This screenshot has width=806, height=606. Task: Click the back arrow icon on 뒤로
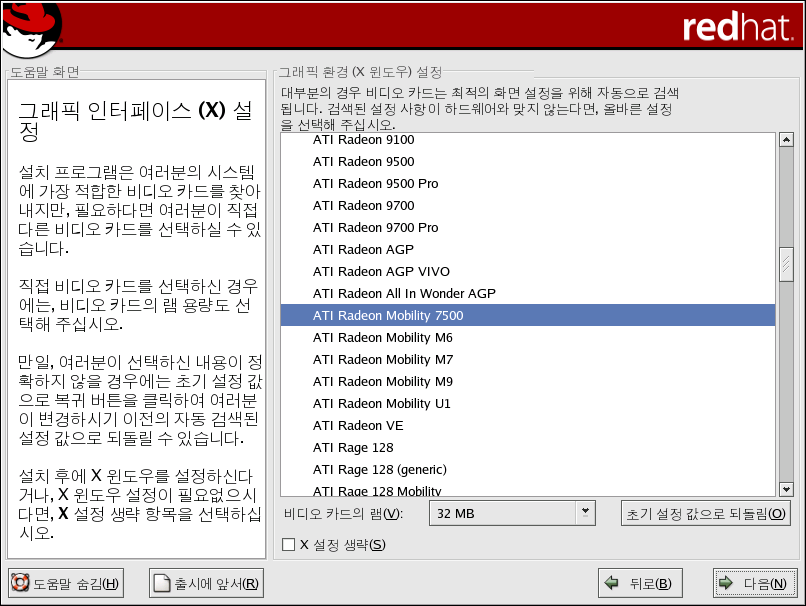(612, 584)
